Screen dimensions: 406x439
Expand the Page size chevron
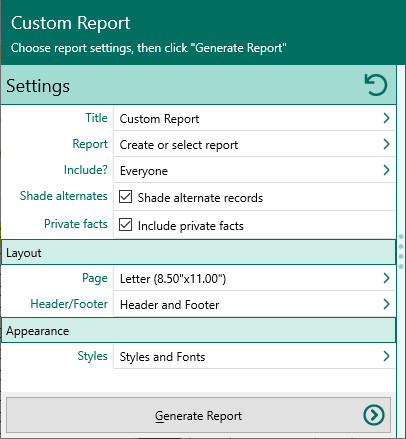click(x=386, y=278)
